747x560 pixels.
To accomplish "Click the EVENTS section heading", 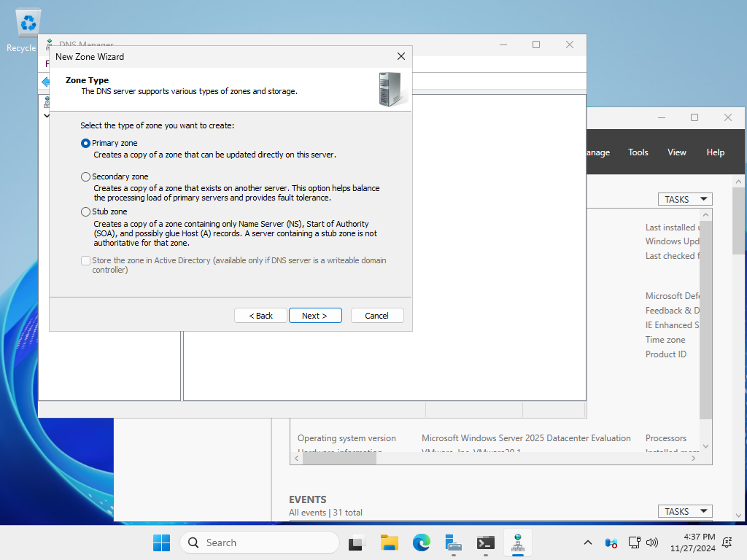I will tap(307, 499).
